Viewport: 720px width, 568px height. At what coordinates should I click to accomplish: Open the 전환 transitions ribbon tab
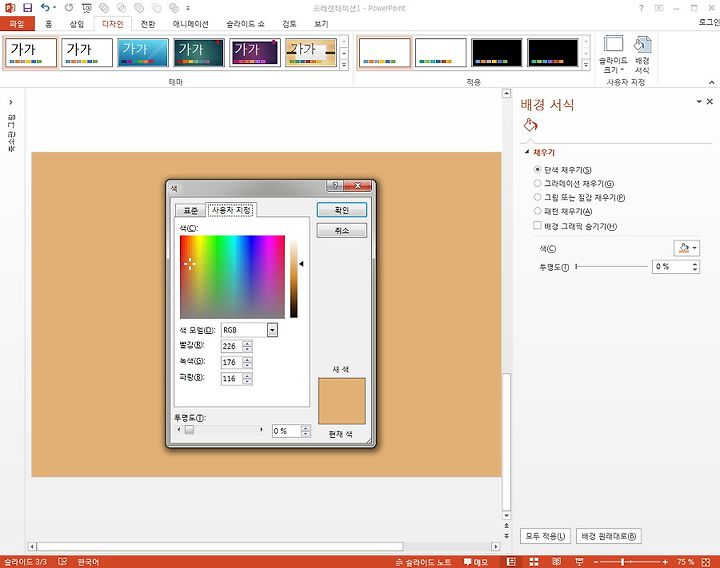click(148, 24)
